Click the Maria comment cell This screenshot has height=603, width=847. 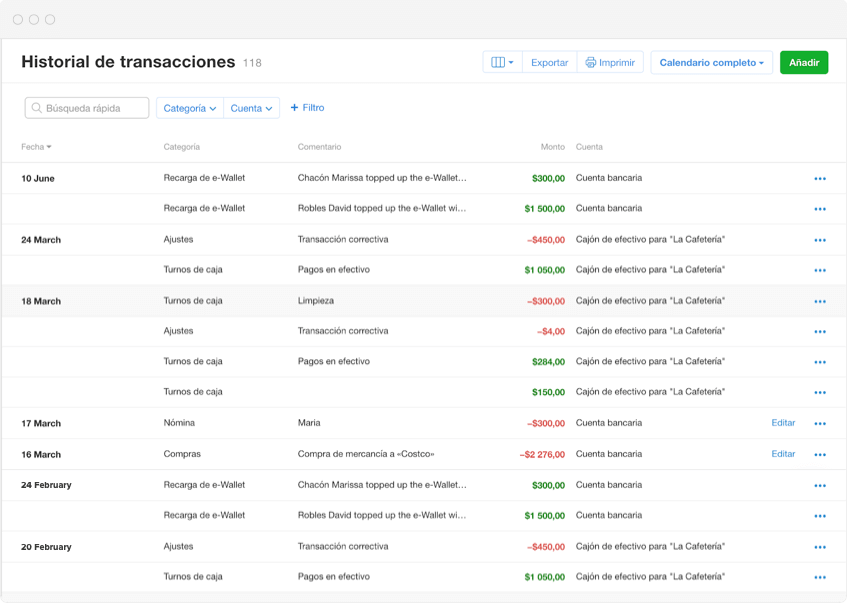pos(309,423)
